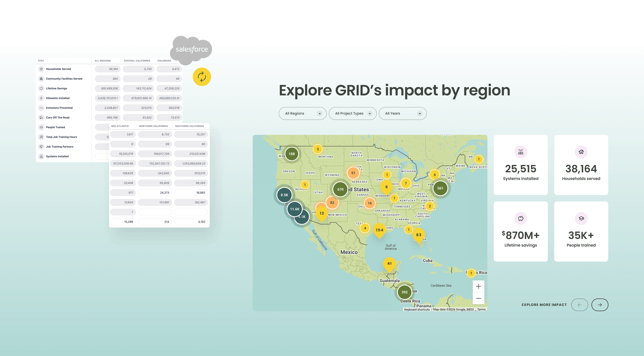Click the orange 51 marker in South Dakota
644x356 pixels.
[353, 173]
